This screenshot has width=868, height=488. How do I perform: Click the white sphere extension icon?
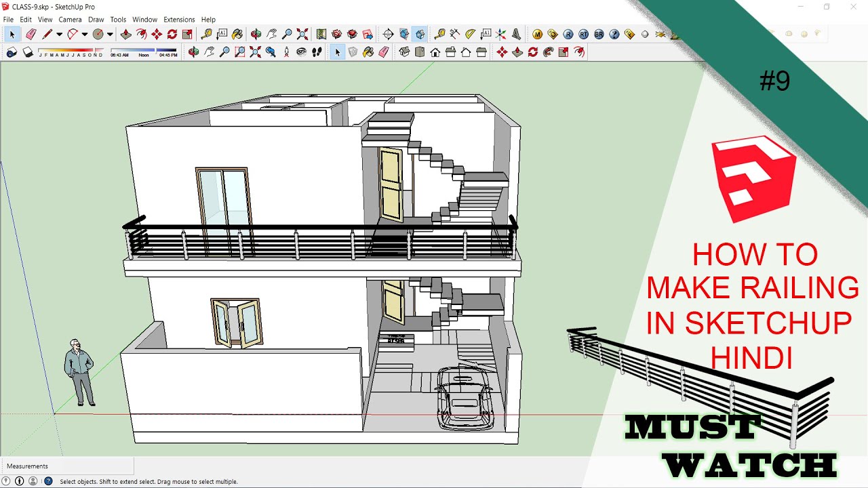click(x=645, y=34)
